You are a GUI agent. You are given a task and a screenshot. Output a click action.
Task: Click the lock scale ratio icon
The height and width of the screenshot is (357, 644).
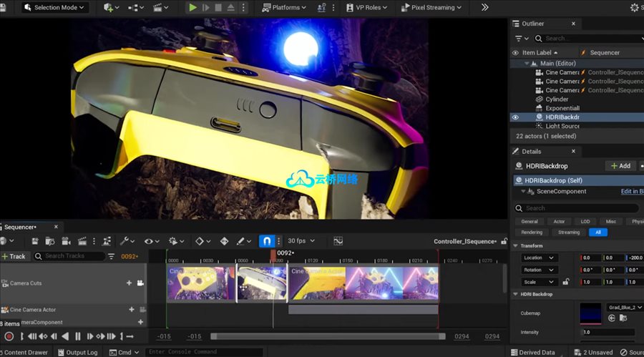coord(565,282)
